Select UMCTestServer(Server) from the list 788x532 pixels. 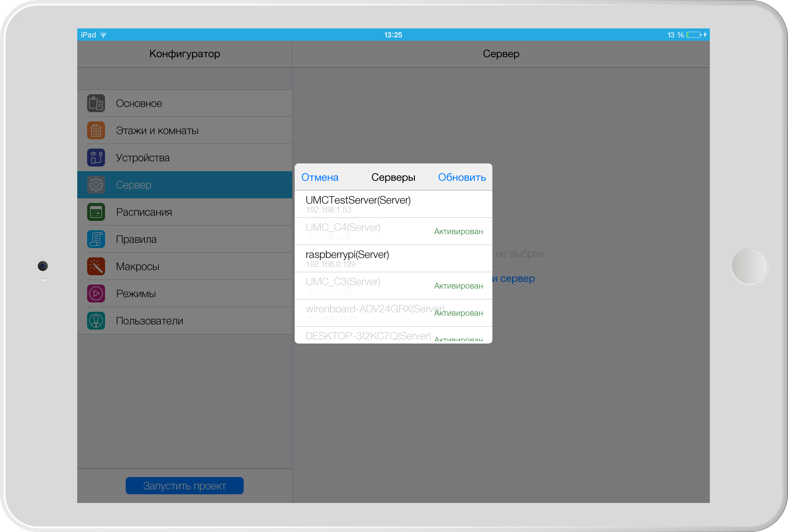pyautogui.click(x=393, y=204)
